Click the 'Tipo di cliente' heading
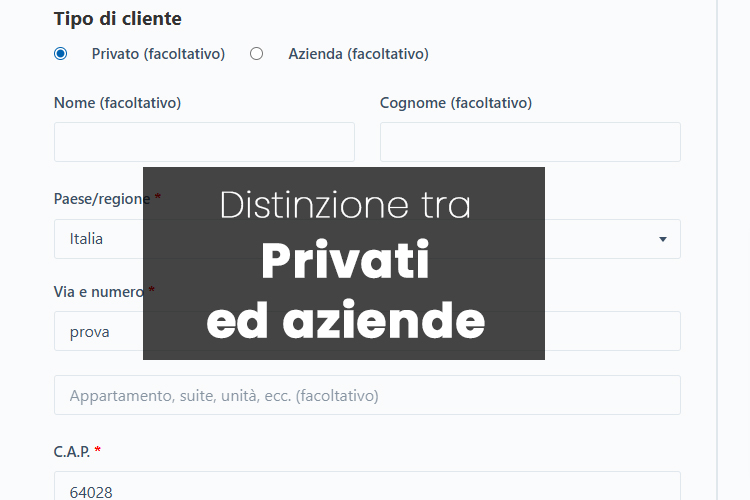Screen dimensions: 750x500 click(x=117, y=18)
